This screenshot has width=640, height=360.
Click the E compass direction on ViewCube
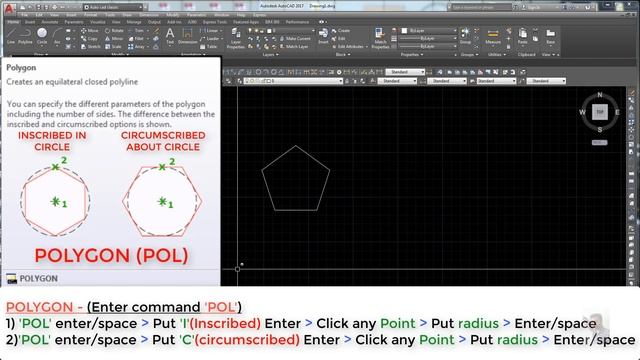tap(617, 112)
